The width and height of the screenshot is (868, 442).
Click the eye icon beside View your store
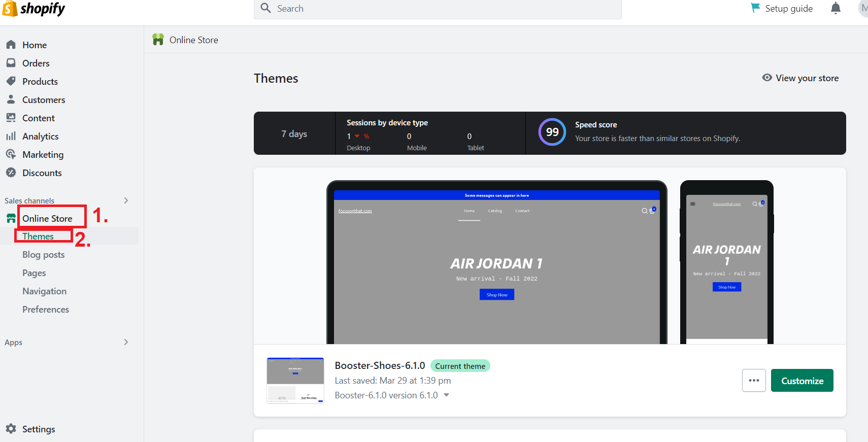[x=767, y=78]
